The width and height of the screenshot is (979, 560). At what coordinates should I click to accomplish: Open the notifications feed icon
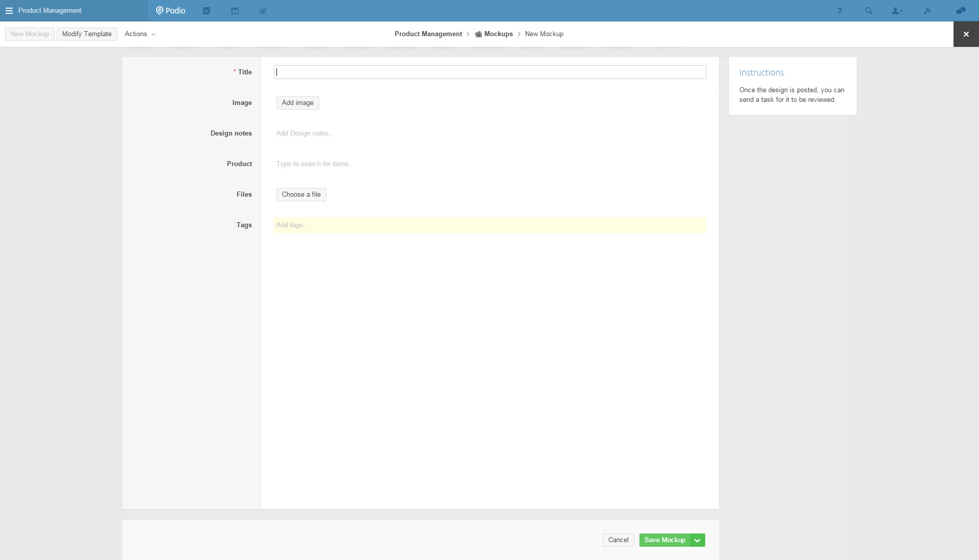(928, 11)
